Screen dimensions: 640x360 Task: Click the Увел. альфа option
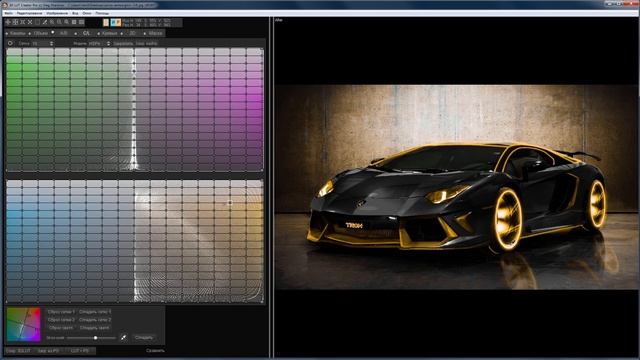[146, 43]
